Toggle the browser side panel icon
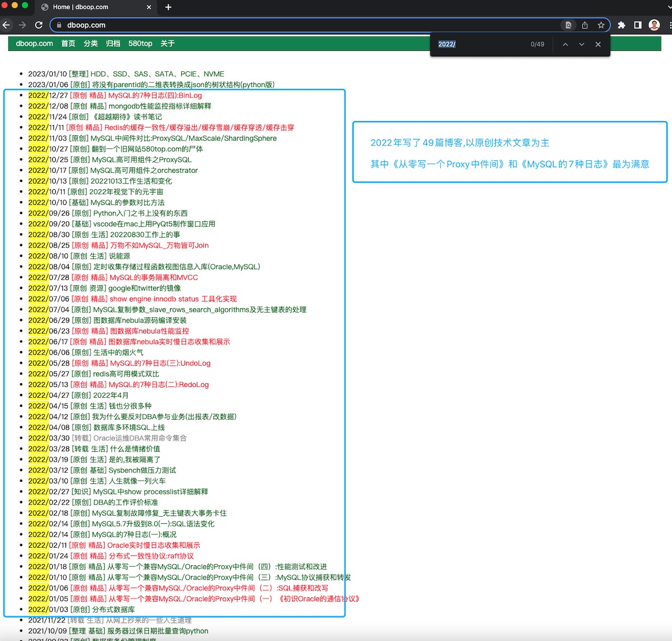Screen dimensions: 672x641 [638, 25]
